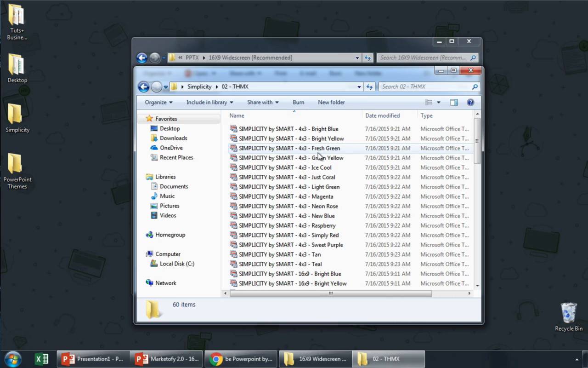Switch to Marketofy 2.0 PowerPoint in the taskbar
This screenshot has height=368, width=588.
point(167,359)
